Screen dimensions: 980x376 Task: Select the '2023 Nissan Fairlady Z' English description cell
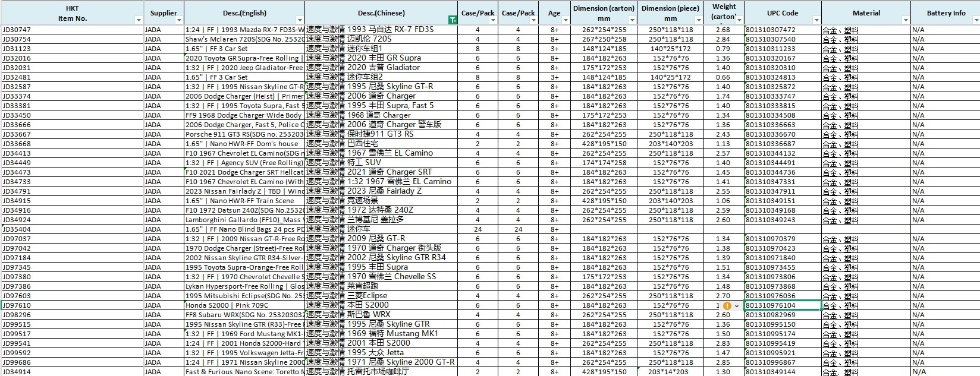(x=244, y=191)
